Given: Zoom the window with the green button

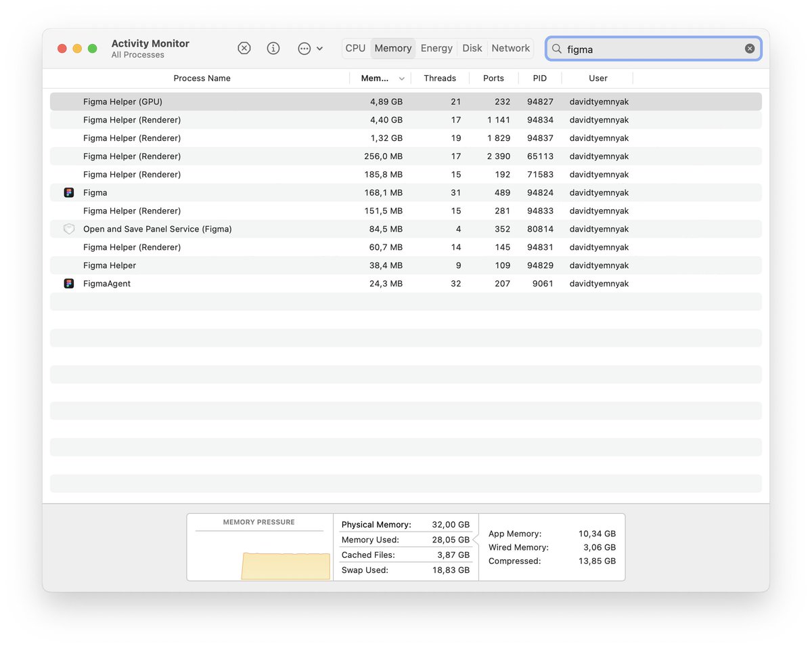Looking at the screenshot, I should (x=93, y=49).
